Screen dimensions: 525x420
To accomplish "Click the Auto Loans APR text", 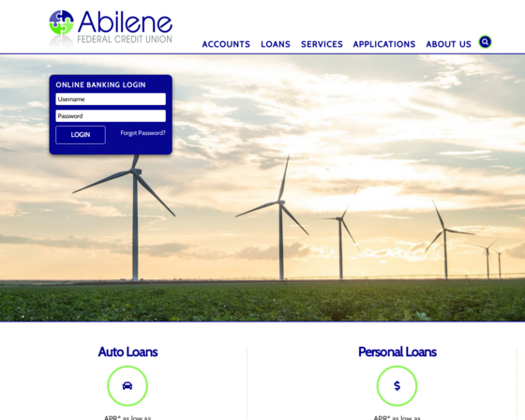I will point(127,417).
